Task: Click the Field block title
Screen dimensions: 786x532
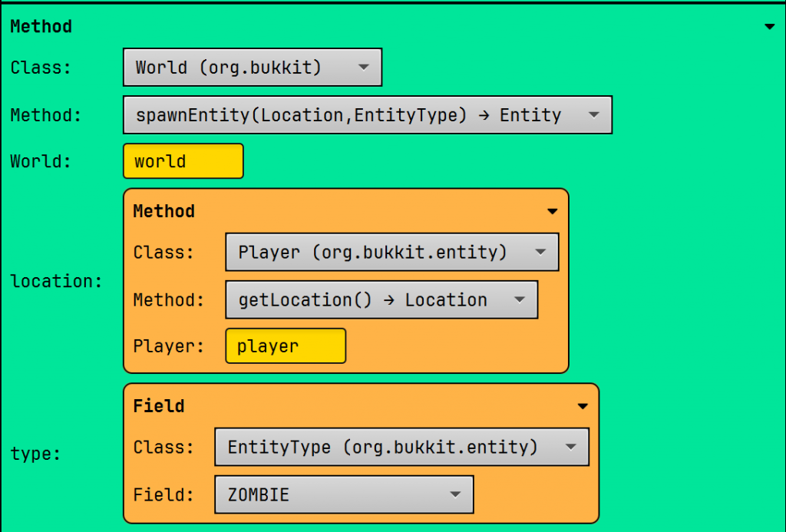Action: pyautogui.click(x=159, y=406)
